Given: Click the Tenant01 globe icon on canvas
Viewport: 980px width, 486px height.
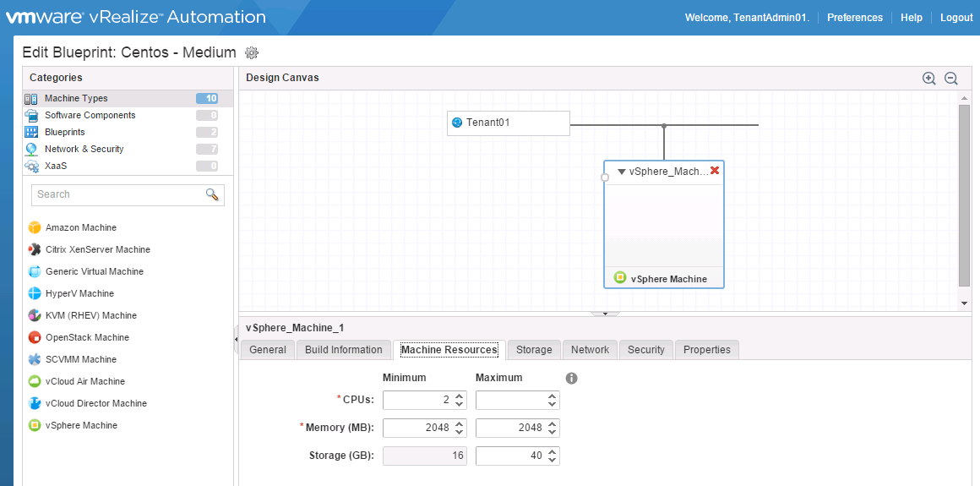Looking at the screenshot, I should 457,123.
